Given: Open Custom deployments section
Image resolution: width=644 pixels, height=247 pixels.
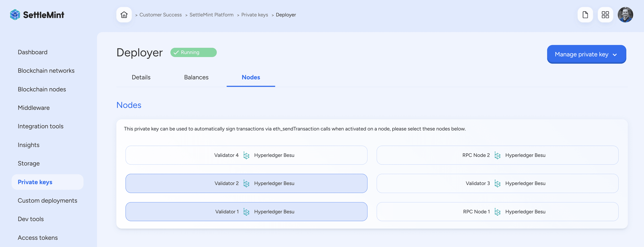Looking at the screenshot, I should point(47,201).
